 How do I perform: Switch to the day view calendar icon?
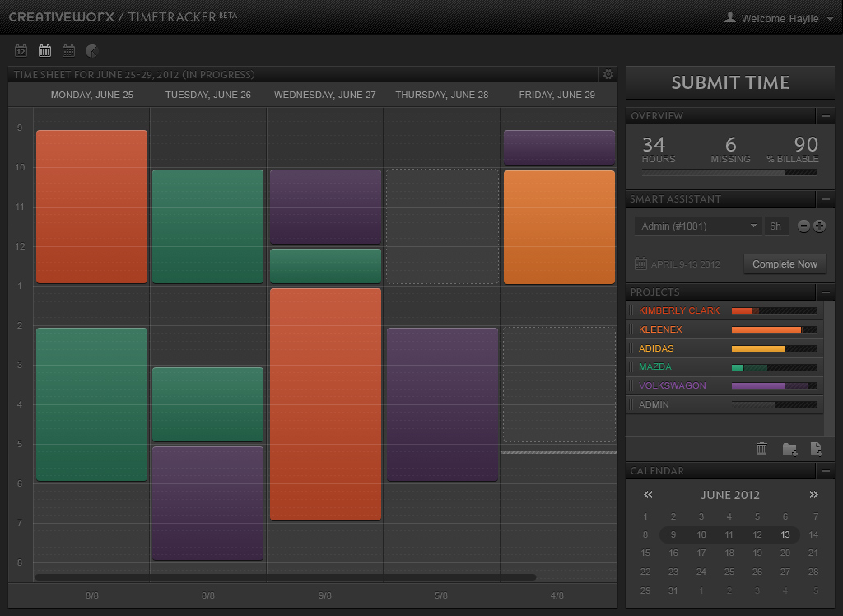(21, 50)
